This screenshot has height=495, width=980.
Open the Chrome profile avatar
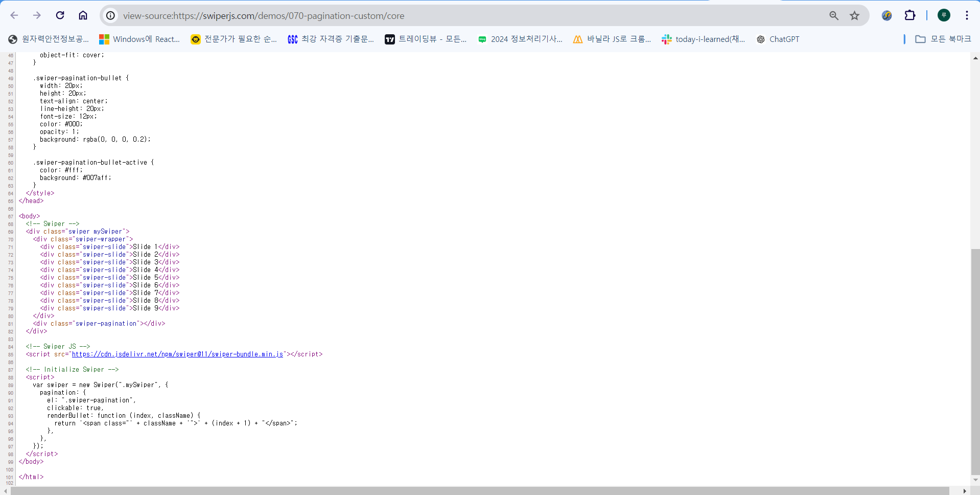click(944, 15)
